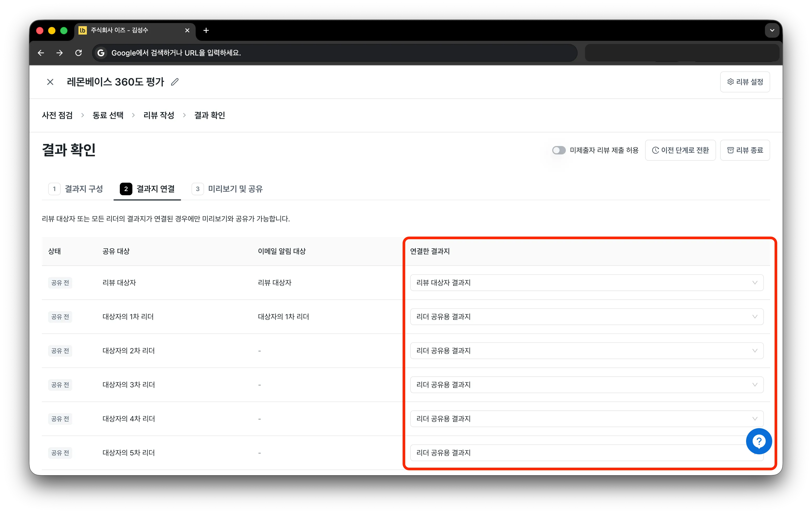Open result dropdown for 대상자의 2차 리더
Viewport: 812px width, 514px height.
(587, 351)
